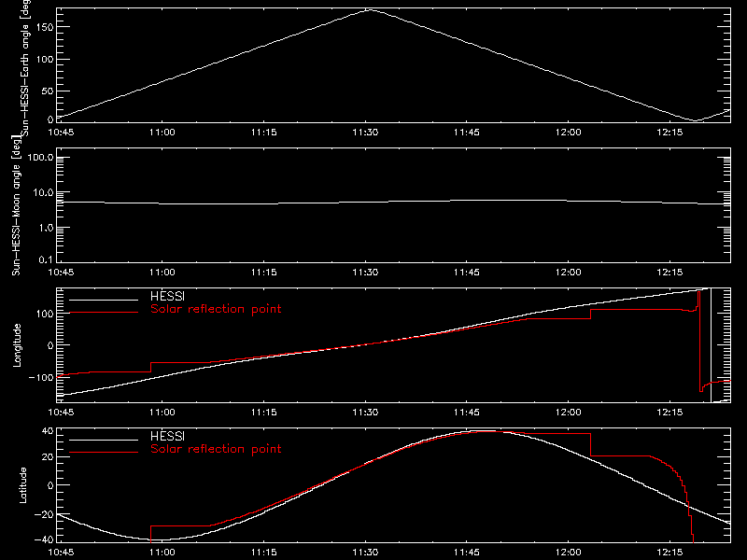Click 10:45 time label under Earth angle plot
The image size is (747, 560).
coord(61,133)
